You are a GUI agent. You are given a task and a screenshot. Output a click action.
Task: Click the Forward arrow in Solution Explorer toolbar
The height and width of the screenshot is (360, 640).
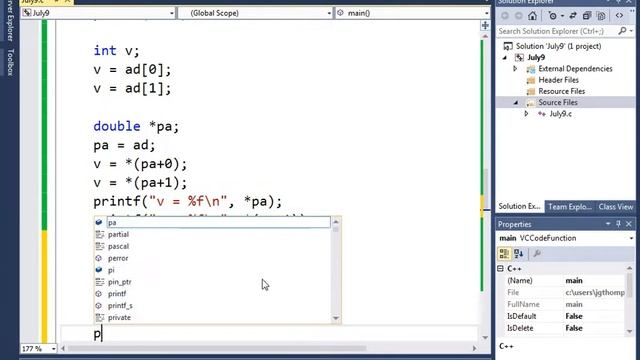coord(518,16)
